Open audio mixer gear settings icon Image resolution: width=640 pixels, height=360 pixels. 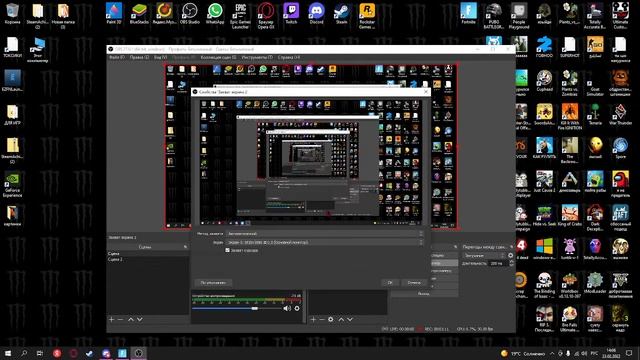(297, 309)
